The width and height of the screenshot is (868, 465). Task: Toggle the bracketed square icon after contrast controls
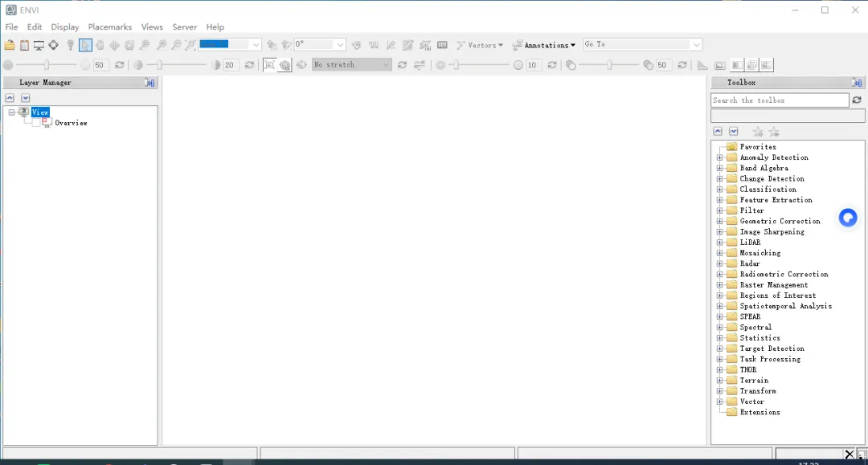pos(269,65)
